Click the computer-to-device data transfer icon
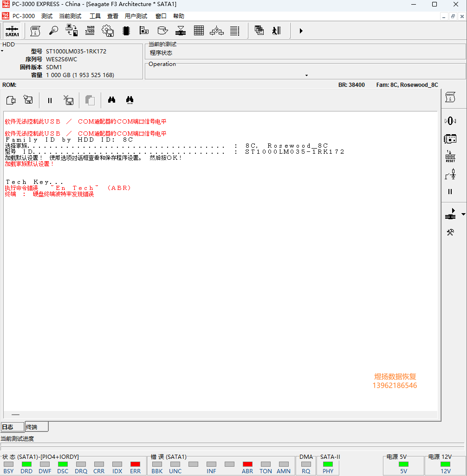This screenshot has width=467, height=476. [x=71, y=30]
